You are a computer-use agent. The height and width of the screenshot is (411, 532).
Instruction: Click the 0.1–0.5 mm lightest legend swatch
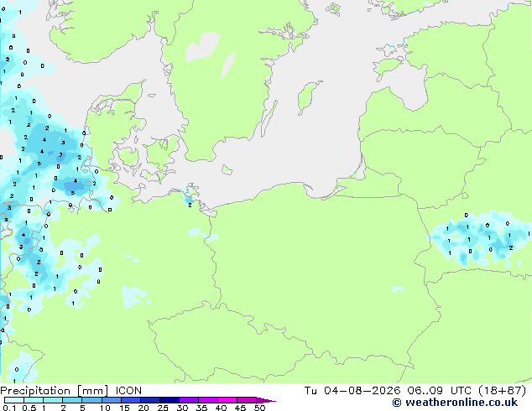click(x=14, y=400)
